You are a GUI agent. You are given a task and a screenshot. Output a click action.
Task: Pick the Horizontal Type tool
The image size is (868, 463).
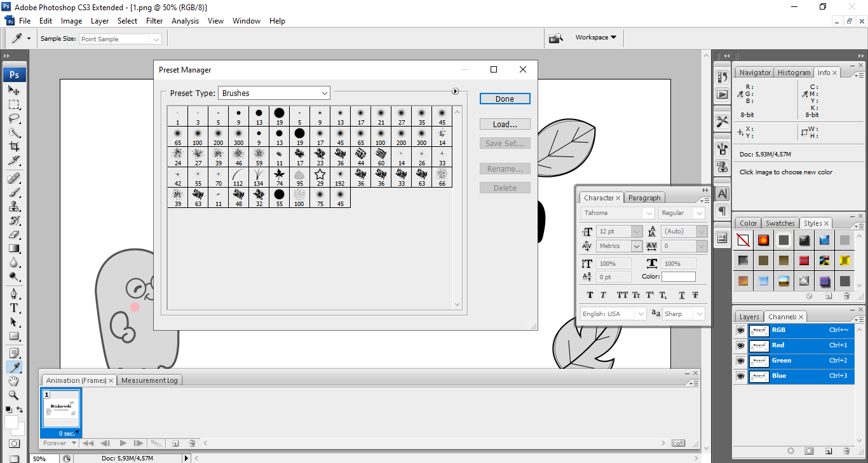14,308
